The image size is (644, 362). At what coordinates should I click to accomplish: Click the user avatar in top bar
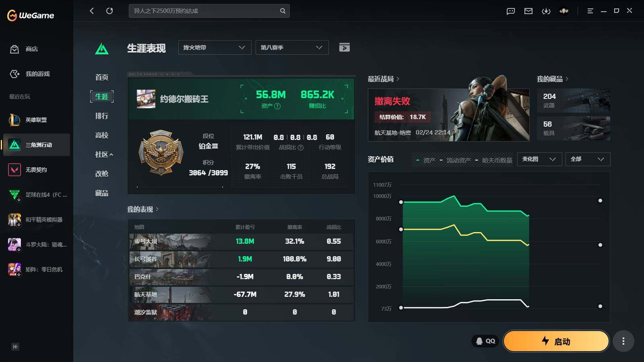click(564, 11)
